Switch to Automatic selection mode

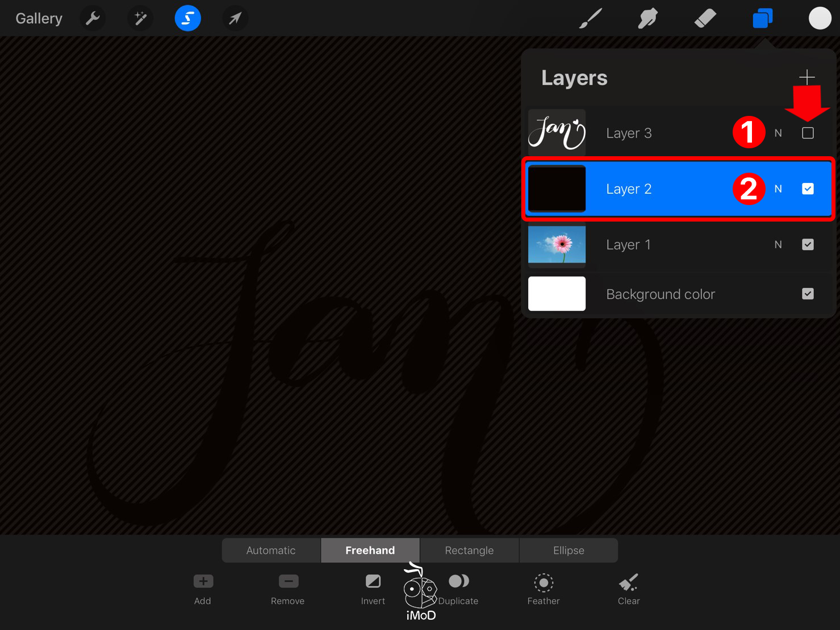[271, 550]
